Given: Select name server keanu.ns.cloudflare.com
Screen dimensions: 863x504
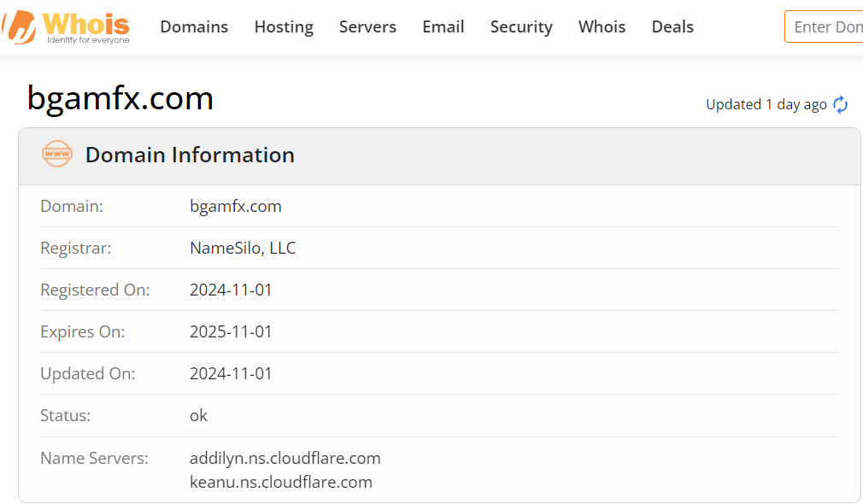Looking at the screenshot, I should [x=281, y=482].
